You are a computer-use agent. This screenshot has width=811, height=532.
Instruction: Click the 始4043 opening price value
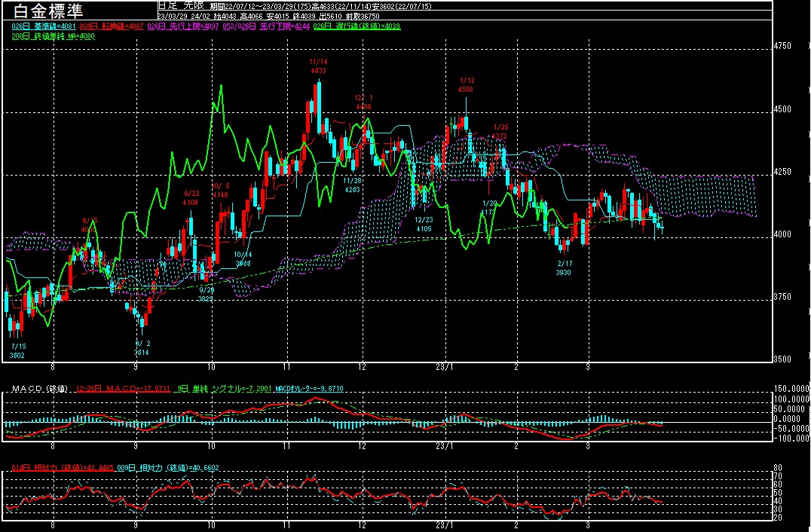(x=225, y=16)
